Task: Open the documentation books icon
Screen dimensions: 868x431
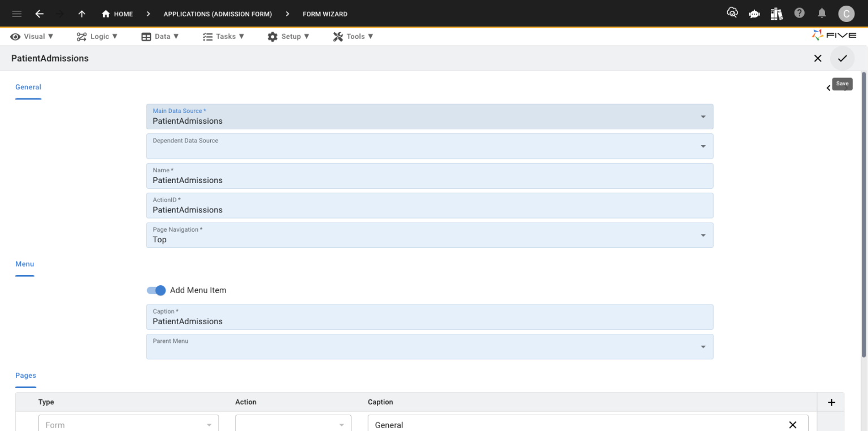Action: (x=776, y=14)
